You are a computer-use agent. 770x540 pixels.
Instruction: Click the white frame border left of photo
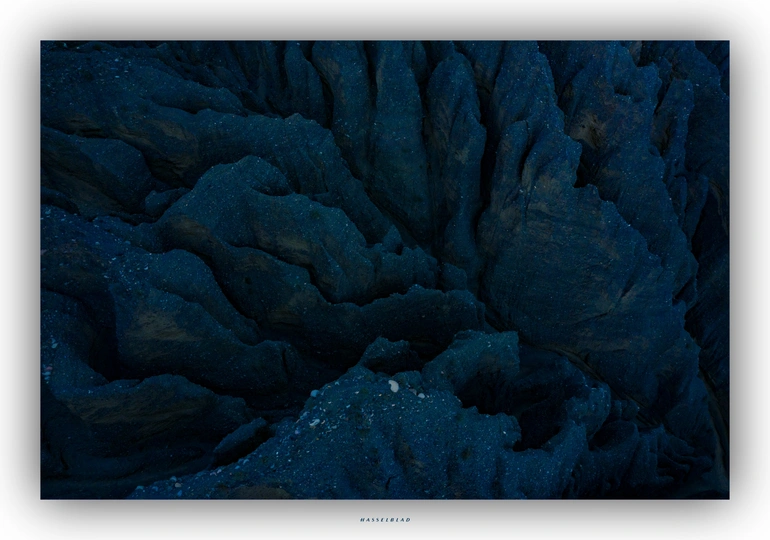pyautogui.click(x=20, y=270)
